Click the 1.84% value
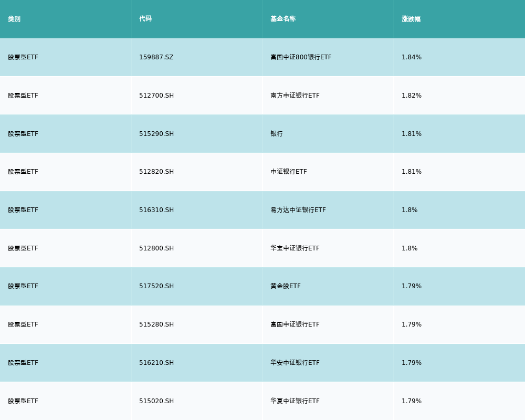525x420 pixels. tap(412, 57)
